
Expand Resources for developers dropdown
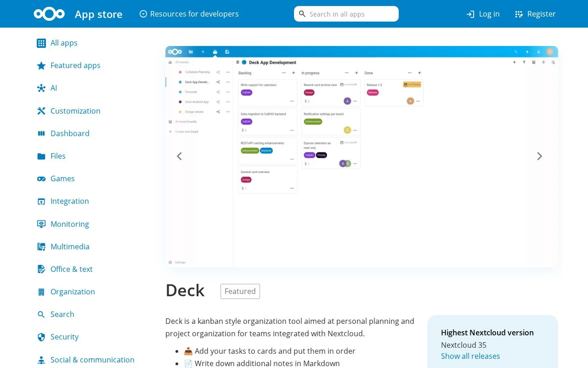coord(189,14)
